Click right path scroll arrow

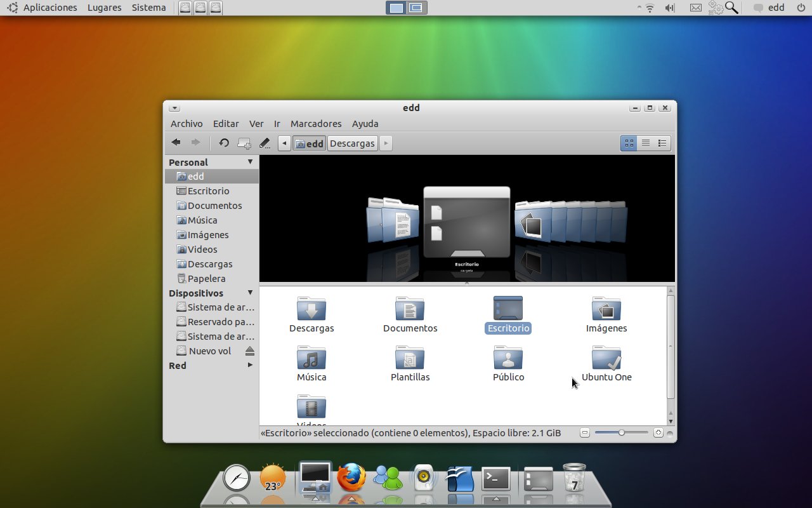coord(386,143)
